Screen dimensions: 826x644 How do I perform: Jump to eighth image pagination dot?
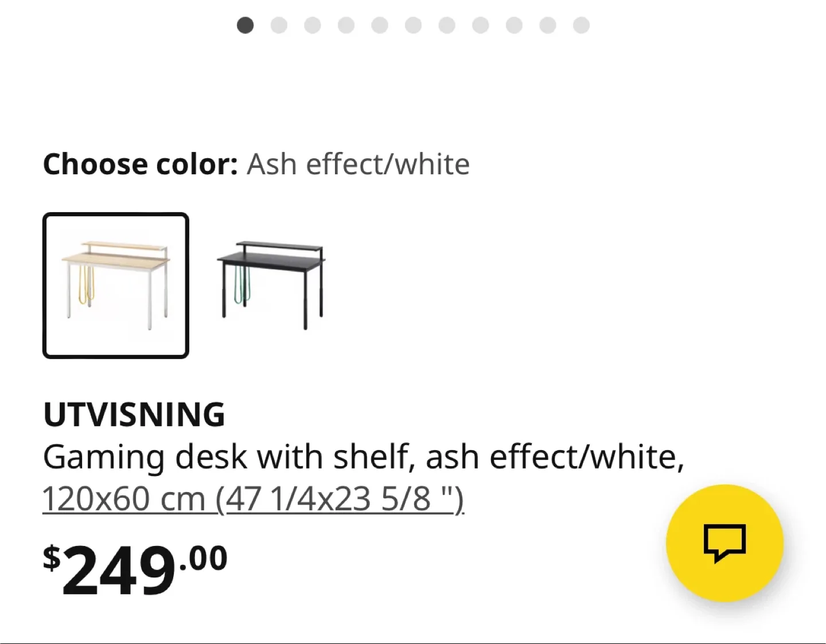(x=480, y=25)
